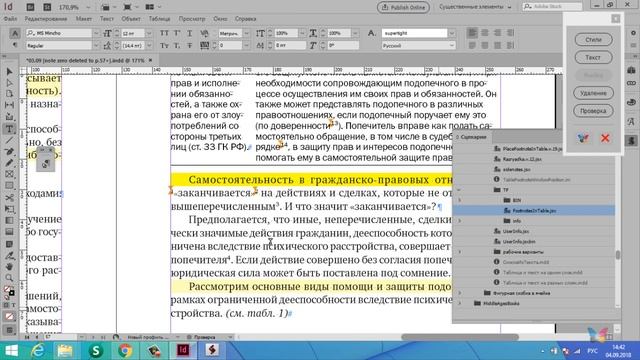Open the Справка menu
This screenshot has height=360, width=640.
(245, 19)
